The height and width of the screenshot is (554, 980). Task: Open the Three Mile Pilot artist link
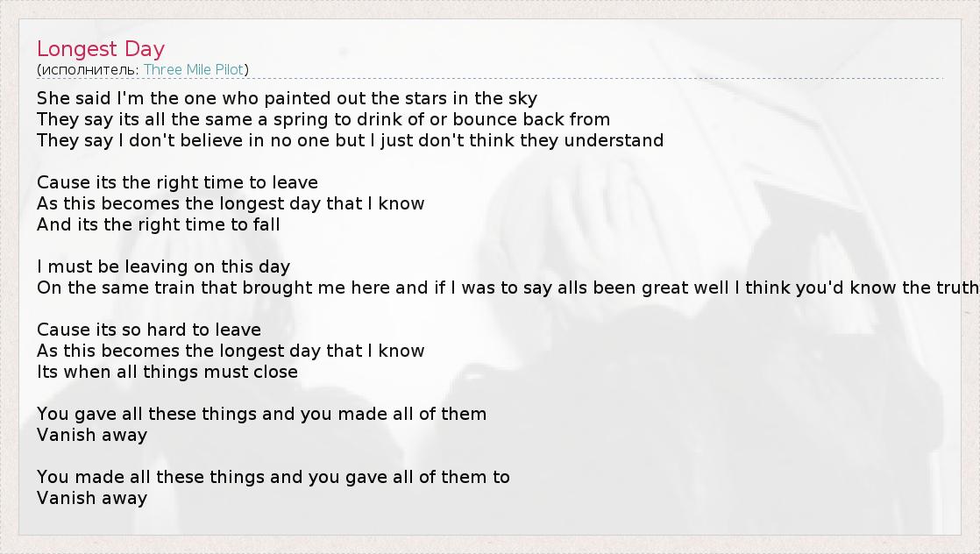pyautogui.click(x=194, y=69)
